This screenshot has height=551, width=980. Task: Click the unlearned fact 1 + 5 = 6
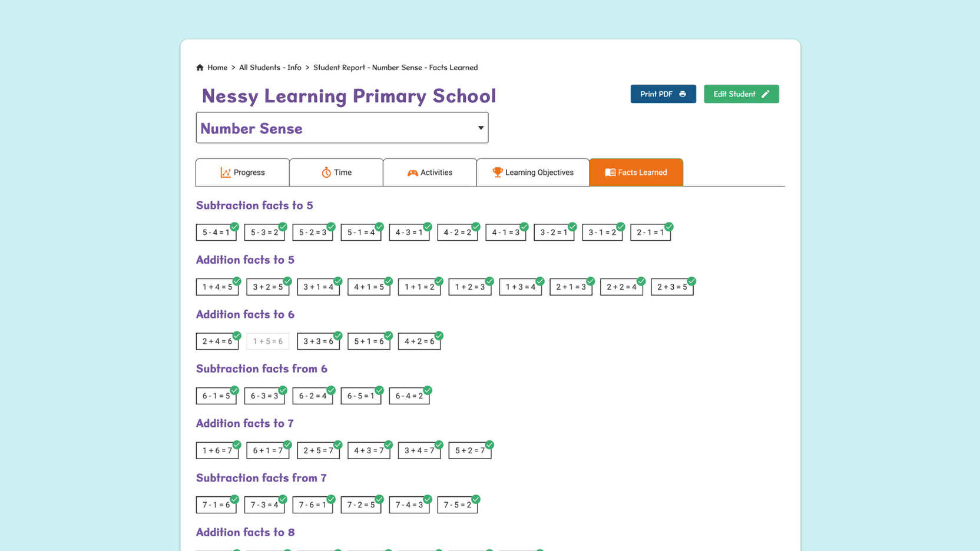(x=268, y=341)
